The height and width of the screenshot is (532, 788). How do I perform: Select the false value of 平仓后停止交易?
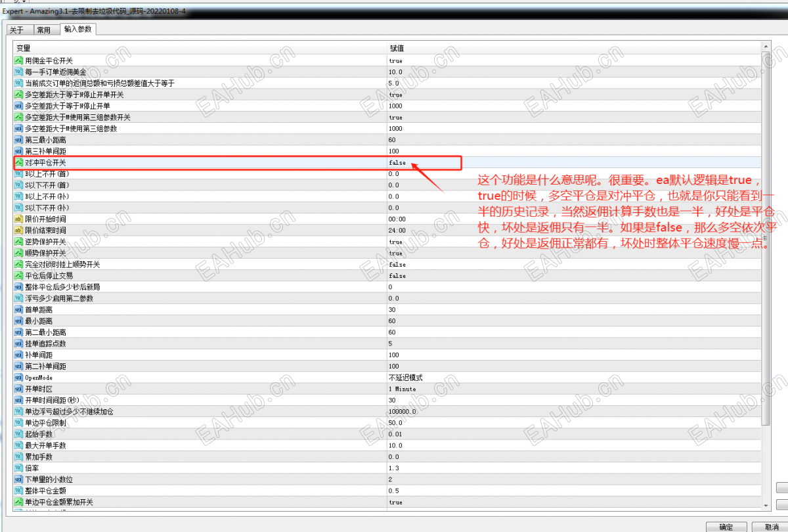[x=397, y=276]
